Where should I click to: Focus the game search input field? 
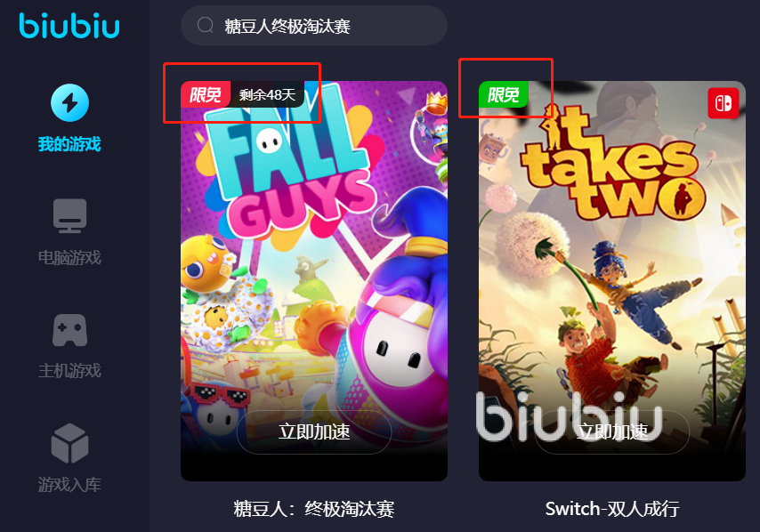[x=314, y=26]
